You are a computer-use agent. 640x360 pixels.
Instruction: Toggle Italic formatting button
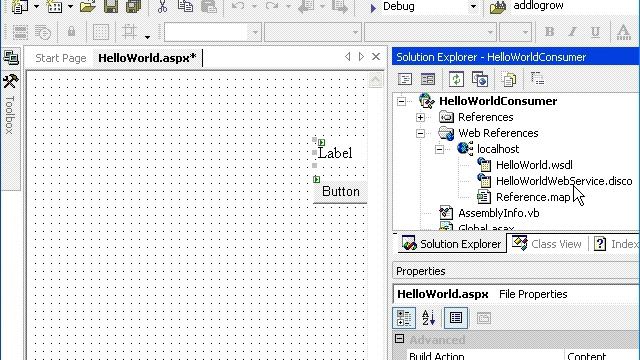pos(573,31)
